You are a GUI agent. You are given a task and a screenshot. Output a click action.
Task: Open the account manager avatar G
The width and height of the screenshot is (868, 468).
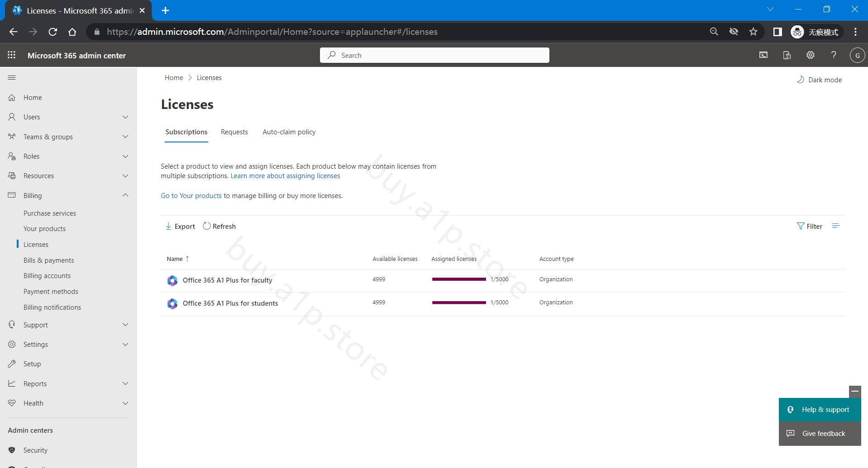pyautogui.click(x=857, y=55)
